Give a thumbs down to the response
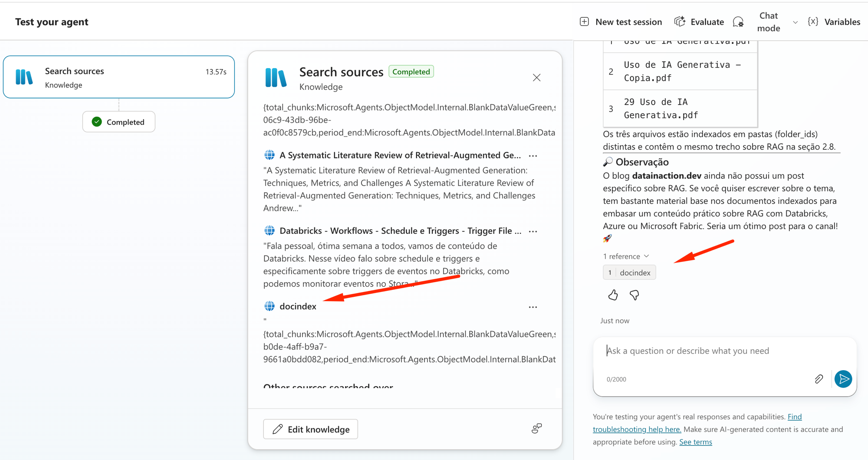 coord(634,295)
